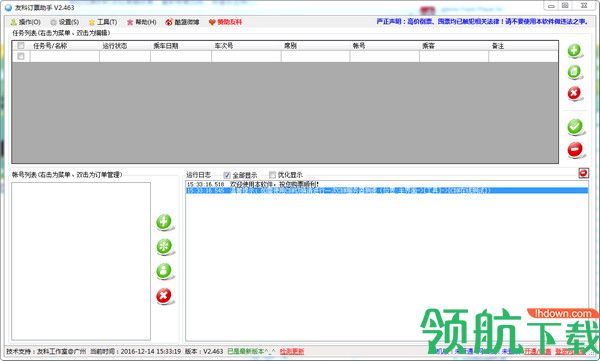This screenshot has width=600, height=361.
Task: Toggle the select-all checkbox in the task table header
Action: point(21,46)
